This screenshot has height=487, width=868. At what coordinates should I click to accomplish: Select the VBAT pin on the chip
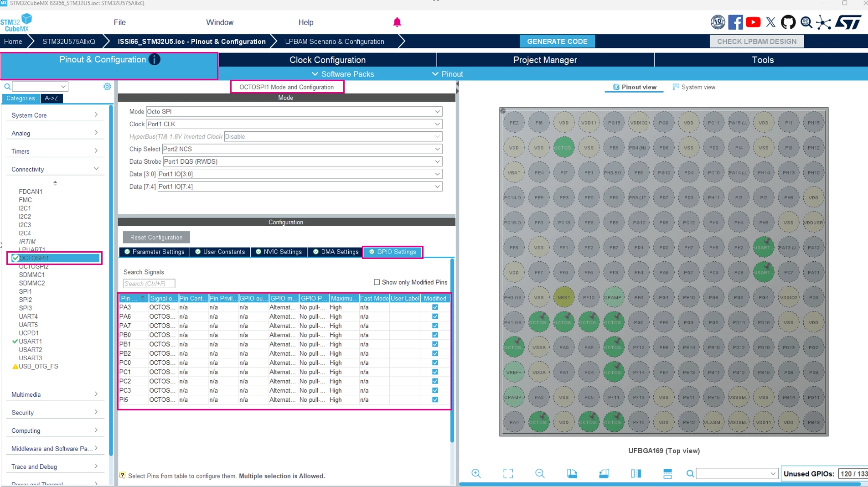point(514,173)
